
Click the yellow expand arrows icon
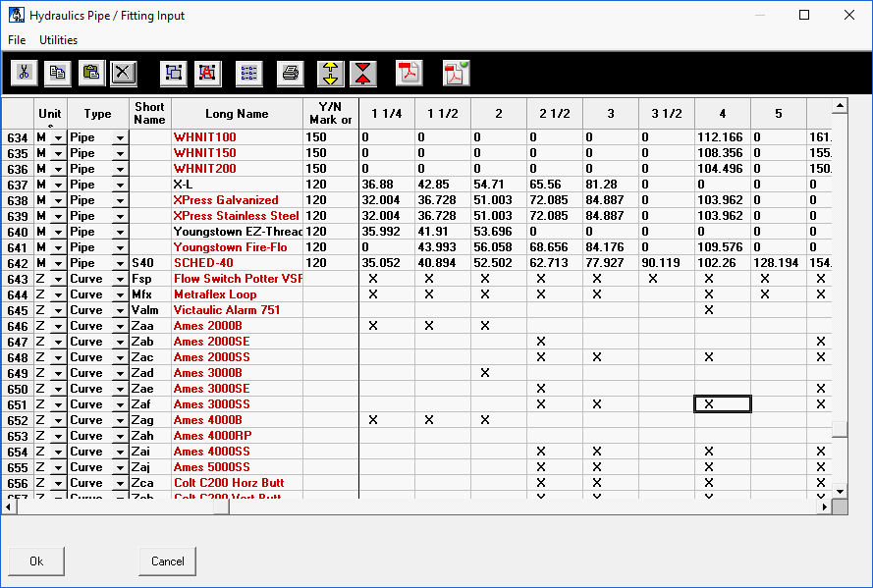[331, 73]
